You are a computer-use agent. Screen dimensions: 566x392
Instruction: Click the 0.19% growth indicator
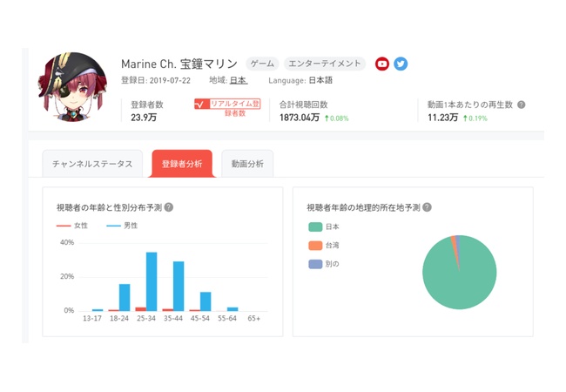pos(475,118)
